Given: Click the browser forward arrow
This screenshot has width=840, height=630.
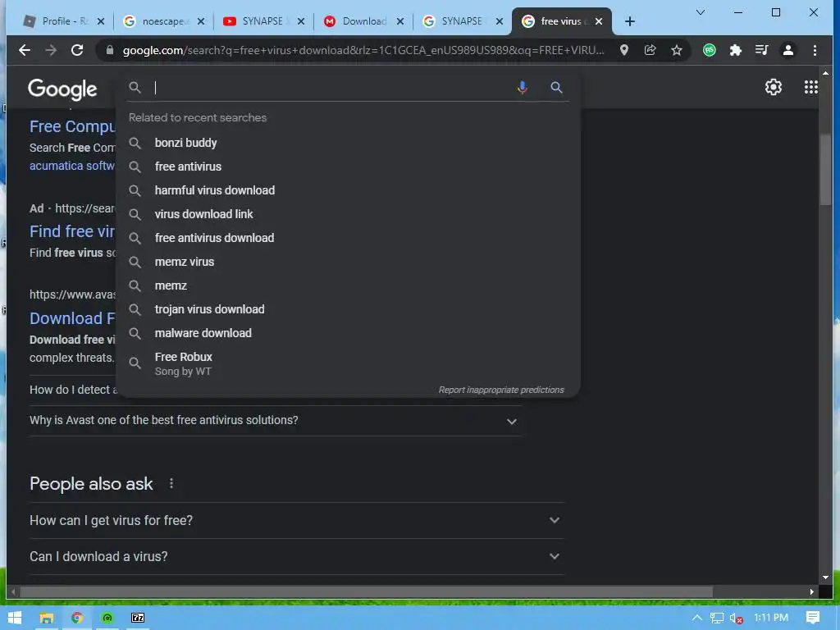Looking at the screenshot, I should click(x=51, y=50).
